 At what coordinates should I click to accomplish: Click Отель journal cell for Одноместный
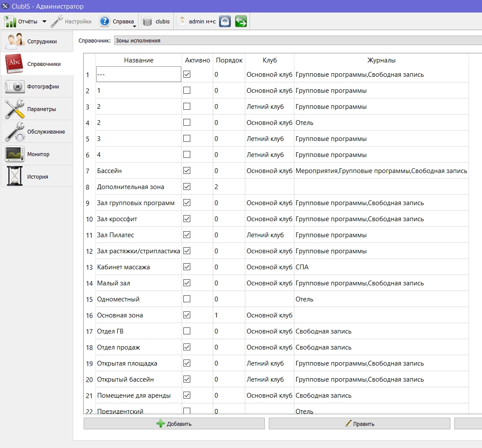tap(381, 299)
